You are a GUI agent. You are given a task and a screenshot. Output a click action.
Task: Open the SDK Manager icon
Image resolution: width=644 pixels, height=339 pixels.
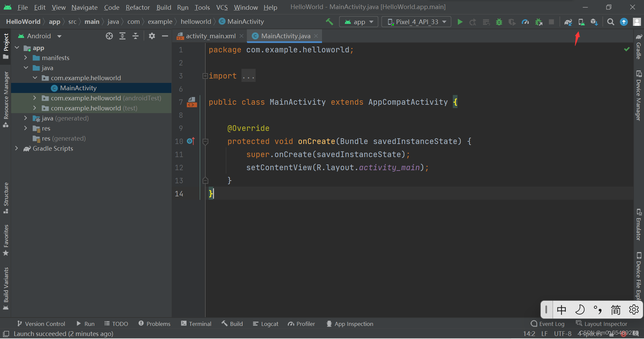tap(594, 22)
